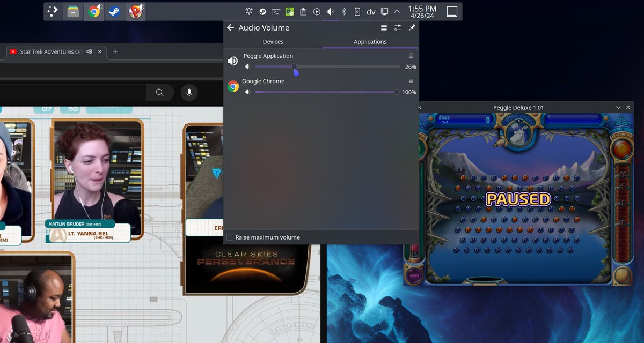
Task: Click the Menu button in Peggle
Action: pyautogui.click(x=414, y=275)
